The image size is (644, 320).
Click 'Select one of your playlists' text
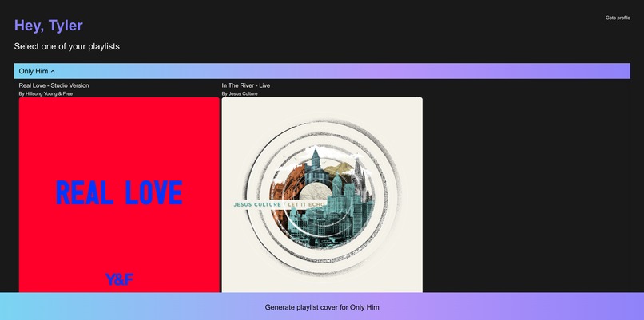[67, 46]
